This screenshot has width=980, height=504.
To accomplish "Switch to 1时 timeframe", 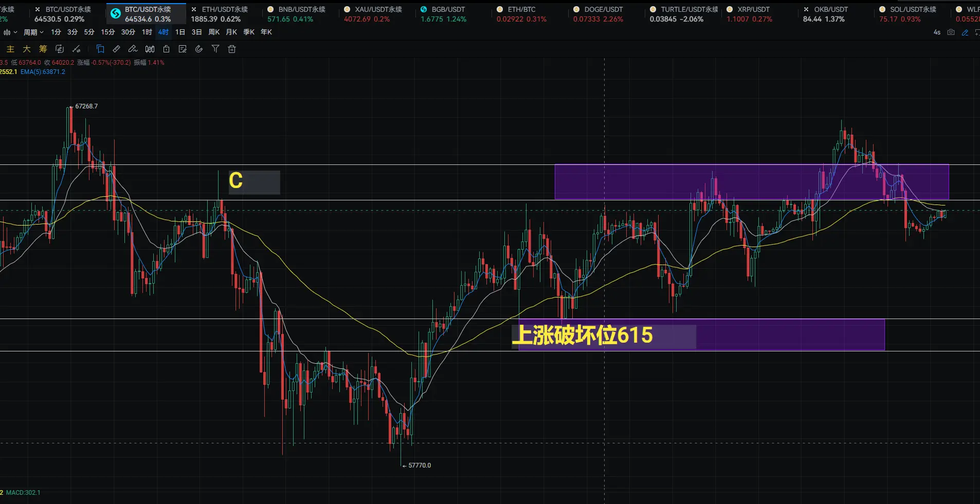I will pos(147,32).
